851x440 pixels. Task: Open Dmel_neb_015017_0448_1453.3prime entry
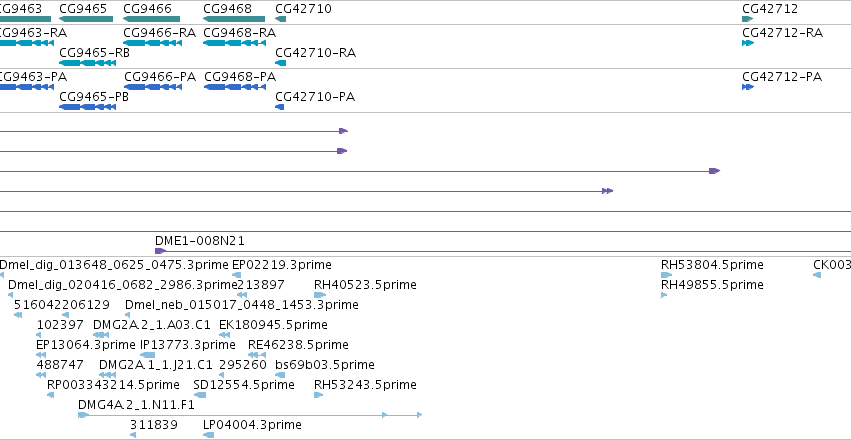tap(242, 305)
